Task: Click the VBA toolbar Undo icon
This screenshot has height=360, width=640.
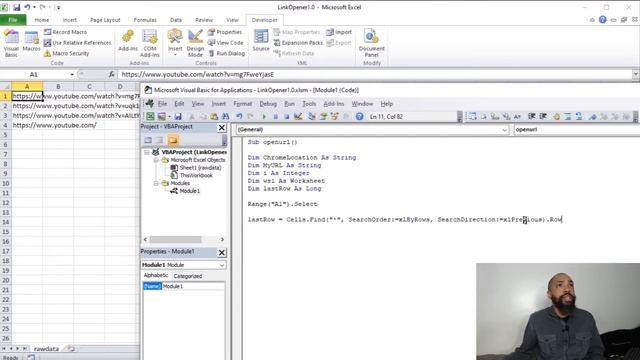Action: point(239,116)
